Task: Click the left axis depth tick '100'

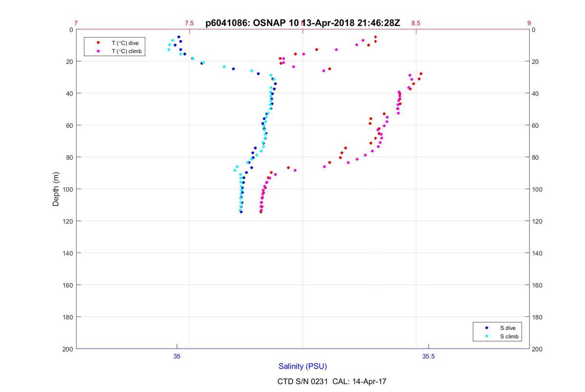Action: coord(68,189)
